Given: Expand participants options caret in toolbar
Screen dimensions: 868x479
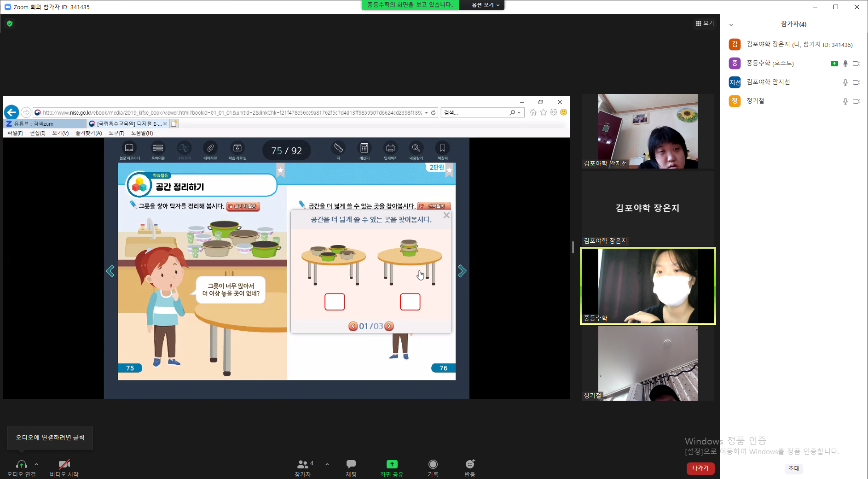Looking at the screenshot, I should coord(327,464).
